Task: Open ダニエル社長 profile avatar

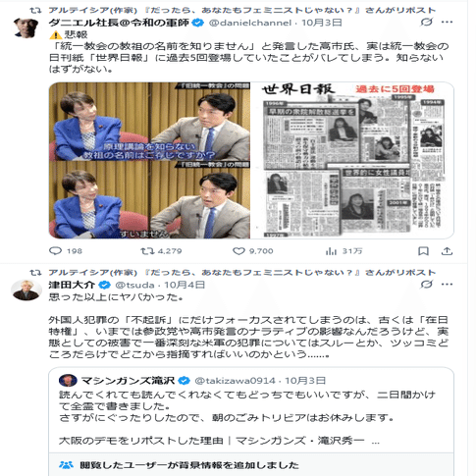Action: tap(26, 28)
